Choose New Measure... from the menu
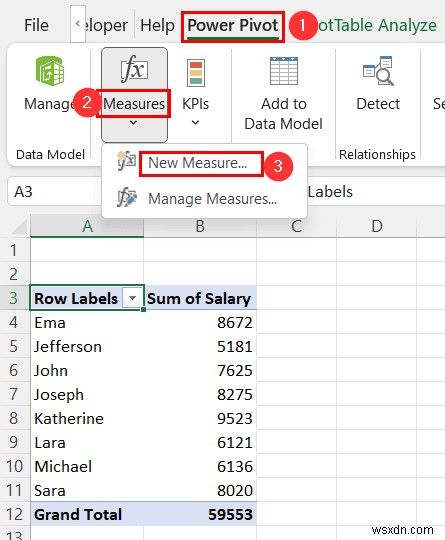 click(x=198, y=163)
